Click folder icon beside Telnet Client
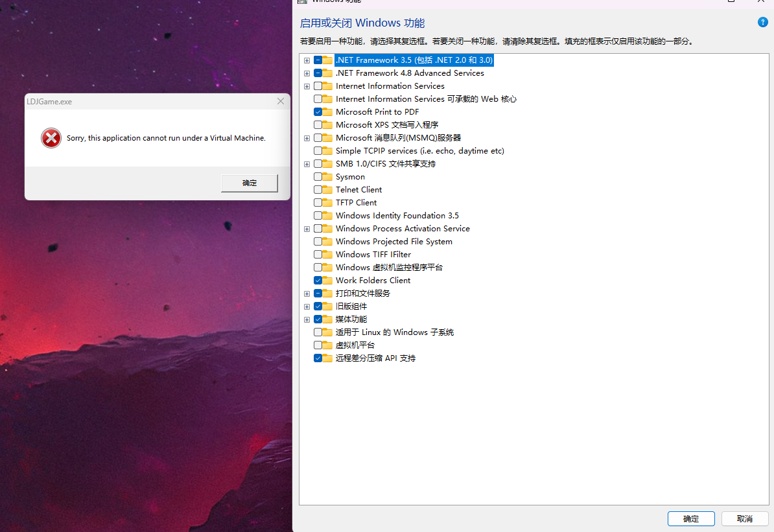 click(327, 189)
